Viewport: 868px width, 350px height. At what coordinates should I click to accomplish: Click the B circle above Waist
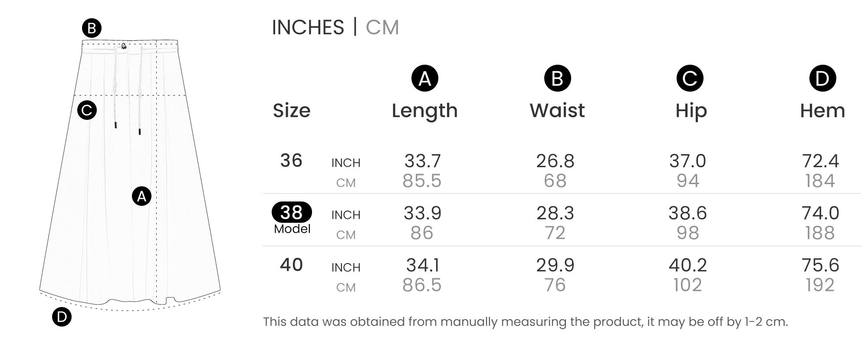[557, 78]
